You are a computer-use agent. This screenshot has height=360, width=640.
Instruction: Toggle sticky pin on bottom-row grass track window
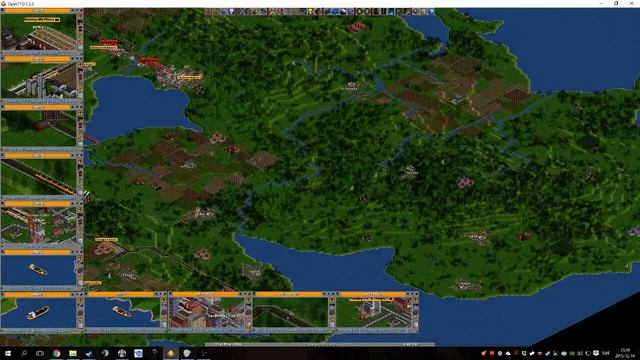(333, 294)
